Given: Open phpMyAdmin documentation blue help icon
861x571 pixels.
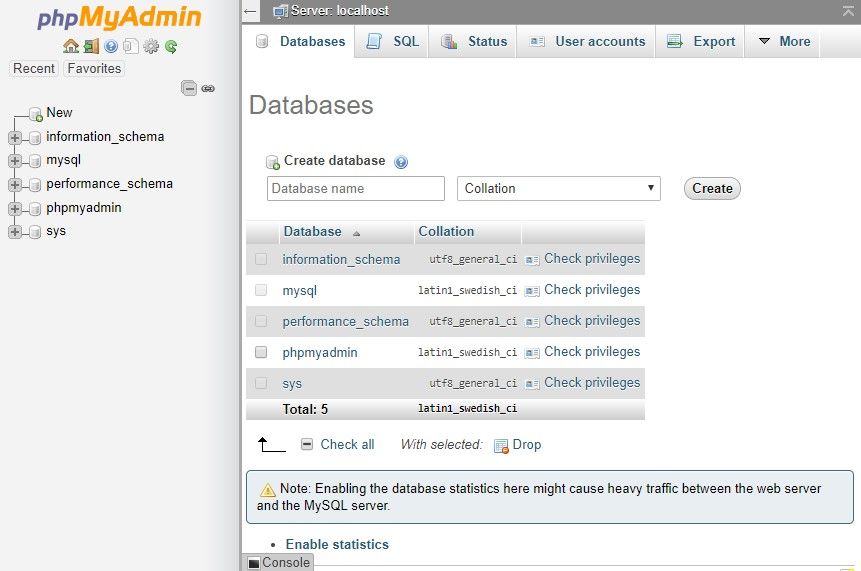Looking at the screenshot, I should (x=111, y=46).
